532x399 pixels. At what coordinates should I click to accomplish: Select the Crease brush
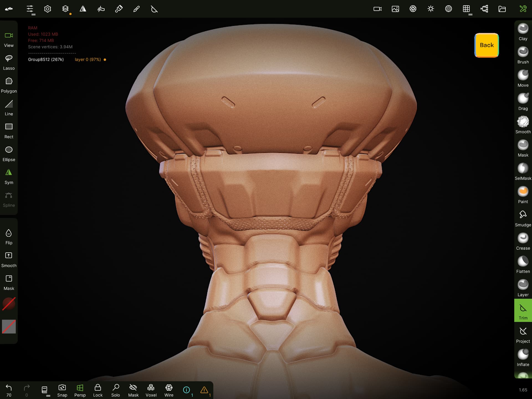(523, 242)
